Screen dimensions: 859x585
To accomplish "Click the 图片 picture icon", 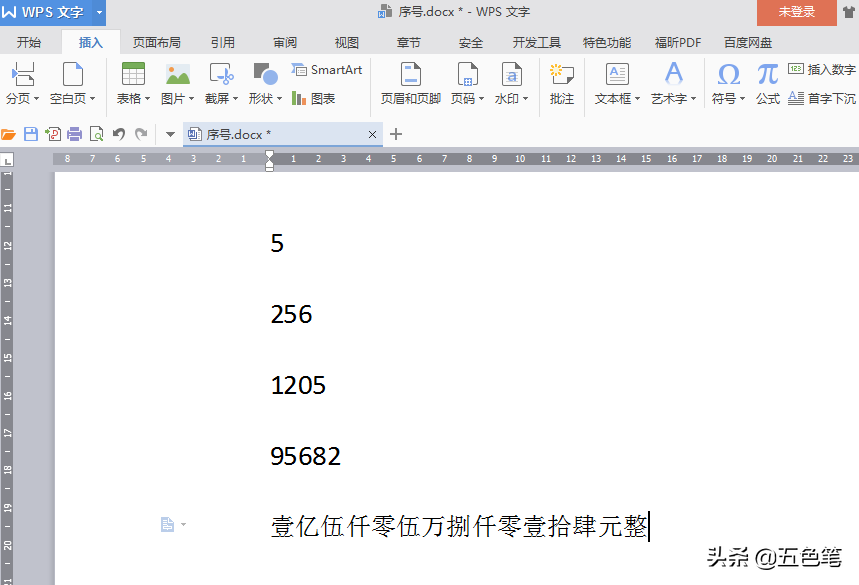I will tap(177, 74).
